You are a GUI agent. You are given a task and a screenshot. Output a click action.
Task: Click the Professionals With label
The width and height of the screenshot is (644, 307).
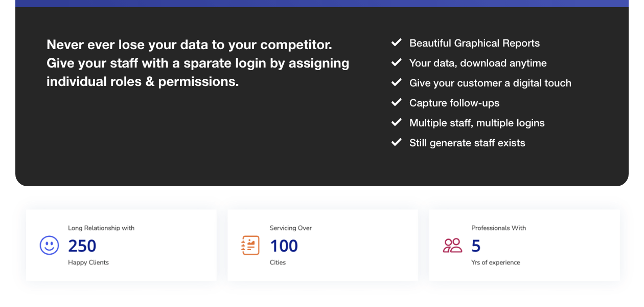click(498, 228)
